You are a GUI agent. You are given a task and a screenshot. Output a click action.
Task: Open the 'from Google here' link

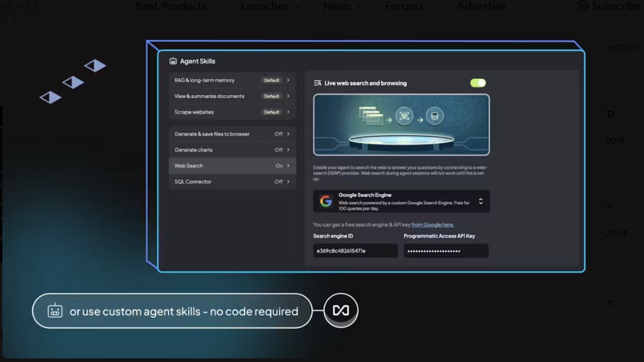coord(433,225)
